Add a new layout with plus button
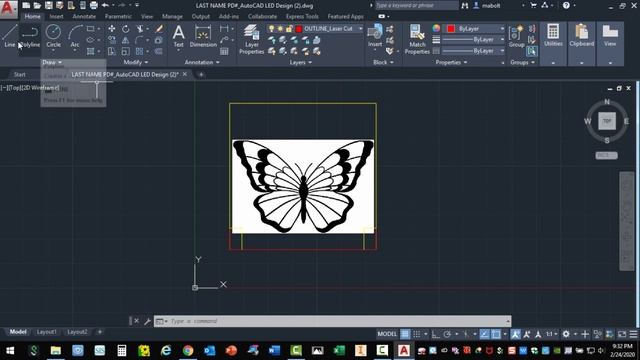 [100, 332]
